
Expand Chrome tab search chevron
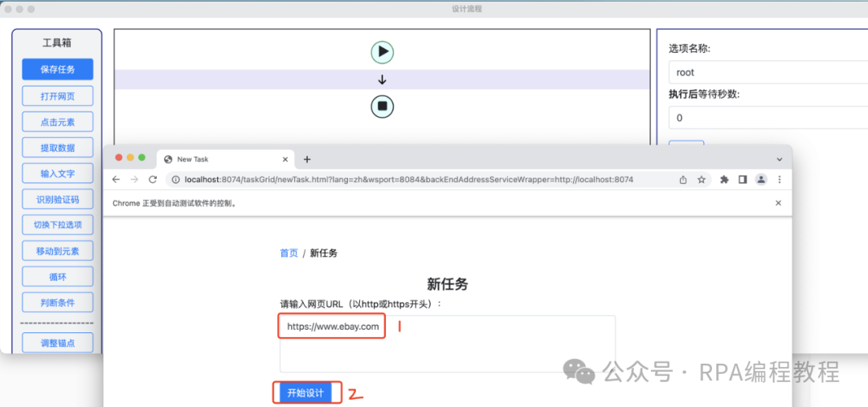coord(780,159)
